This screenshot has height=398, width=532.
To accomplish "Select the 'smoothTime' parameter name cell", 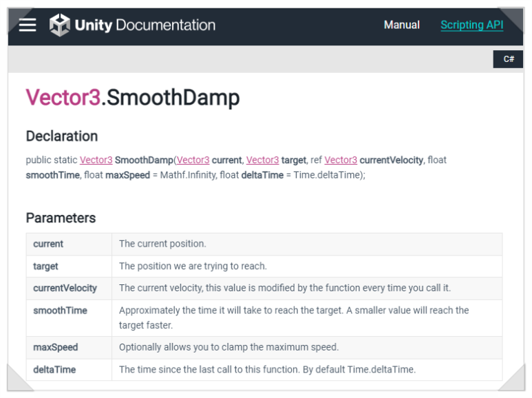I will (69, 318).
